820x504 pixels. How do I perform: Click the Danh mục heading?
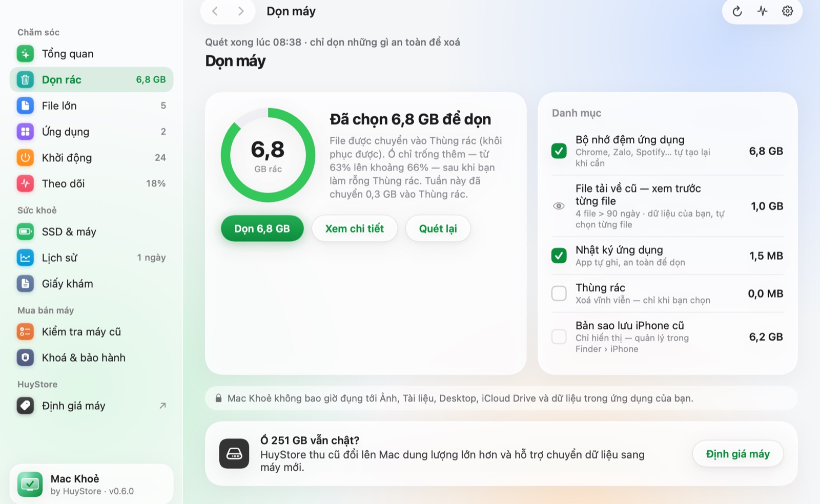pyautogui.click(x=577, y=113)
